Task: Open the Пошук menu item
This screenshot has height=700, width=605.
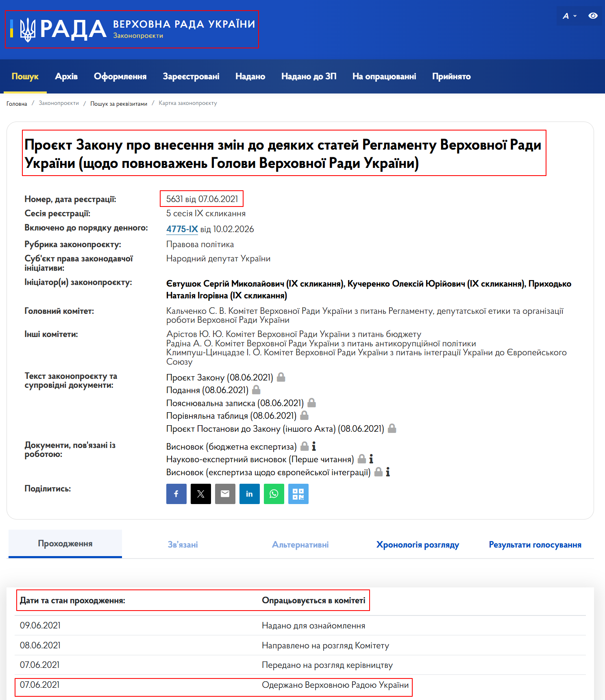Action: click(25, 76)
